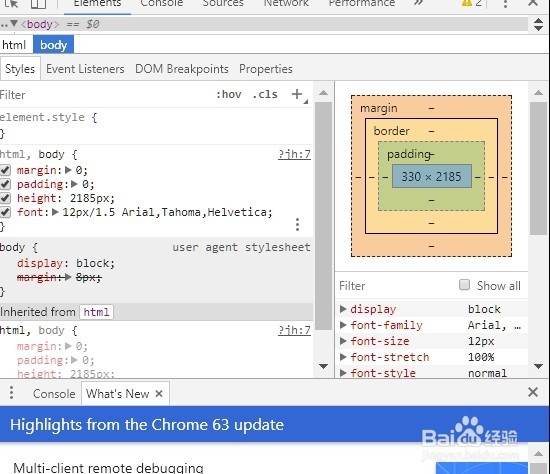Click scroll up arrow in What's New drawer

point(538,454)
